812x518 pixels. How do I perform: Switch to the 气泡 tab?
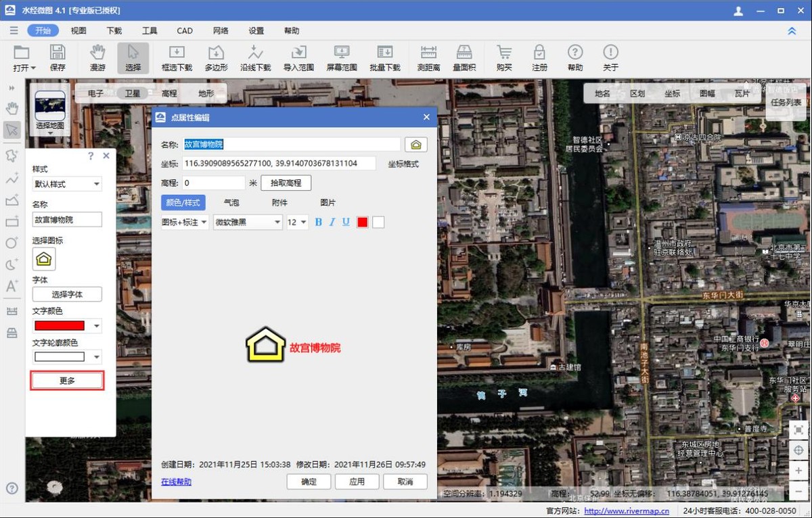[231, 202]
